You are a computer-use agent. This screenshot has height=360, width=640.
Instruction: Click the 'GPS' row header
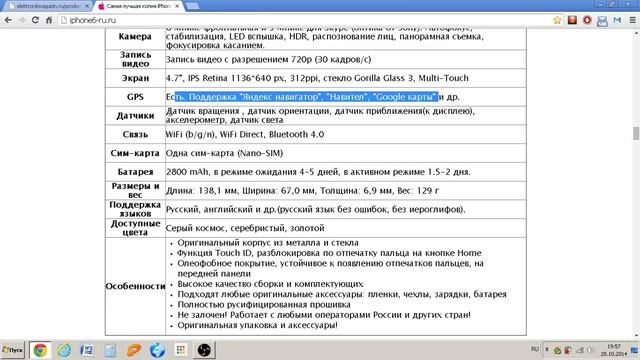point(135,97)
